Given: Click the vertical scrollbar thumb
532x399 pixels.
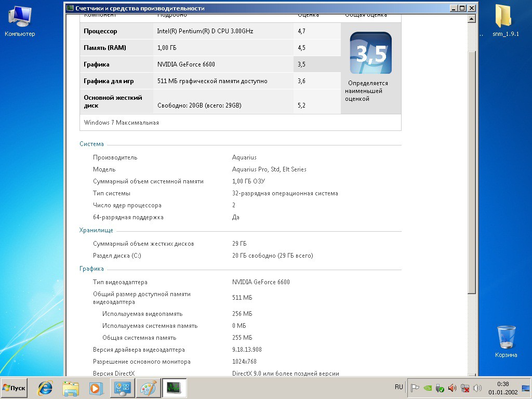Looking at the screenshot, I should pyautogui.click(x=471, y=172).
